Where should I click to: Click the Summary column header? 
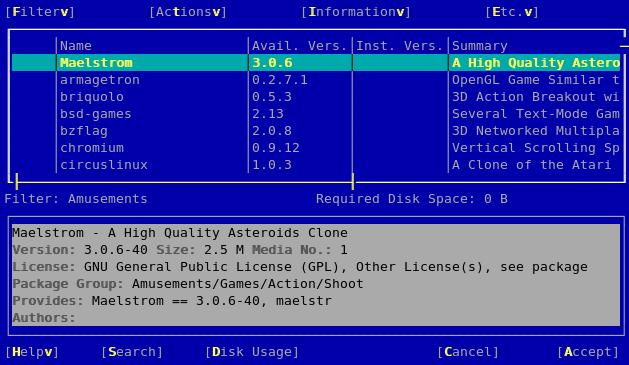[480, 46]
